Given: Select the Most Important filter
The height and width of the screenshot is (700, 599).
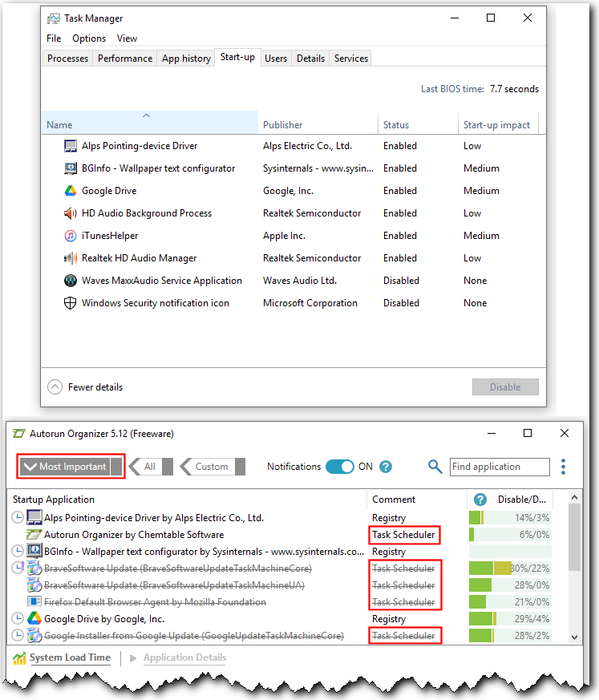Looking at the screenshot, I should (71, 467).
